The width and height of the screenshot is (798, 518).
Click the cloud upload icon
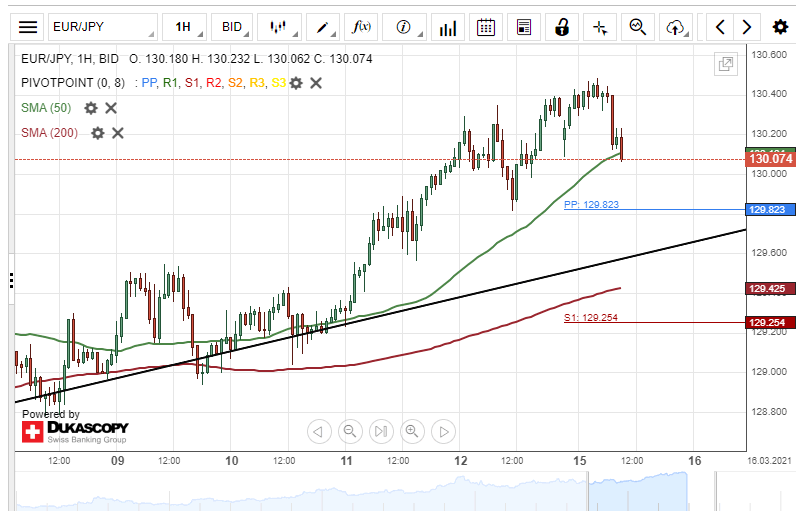[677, 27]
